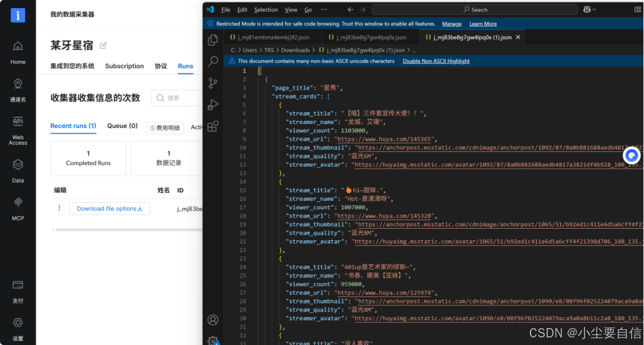
Task: Switch to the Subscription tab
Action: (x=125, y=66)
